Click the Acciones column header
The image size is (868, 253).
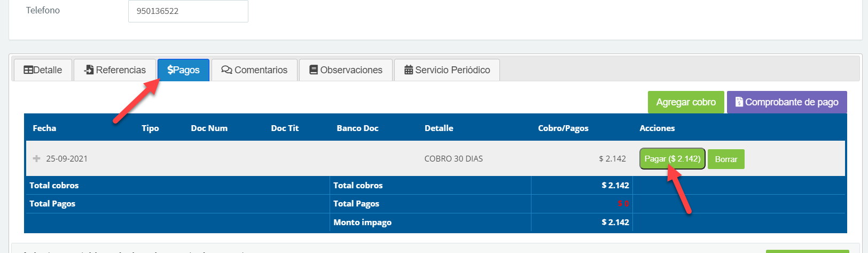657,128
